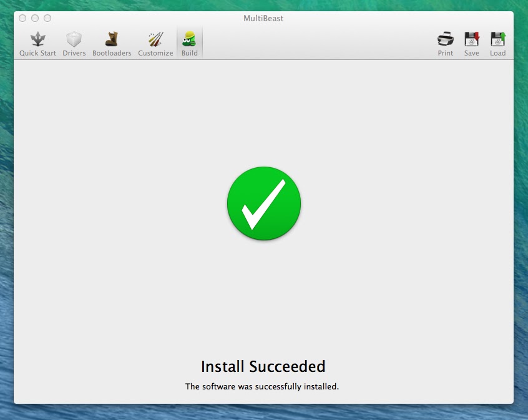Zoom the MultiBeast window
Viewport: 528px width, 420px height.
[x=47, y=18]
